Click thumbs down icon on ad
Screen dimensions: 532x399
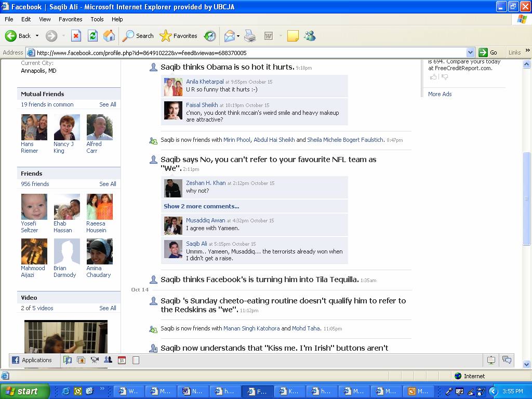(445, 77)
